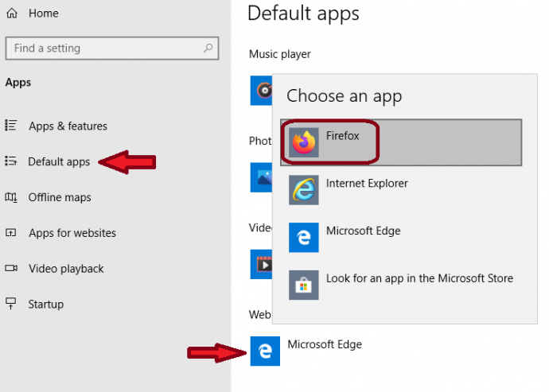
Task: Click the Home icon in the sidebar
Action: [x=12, y=14]
